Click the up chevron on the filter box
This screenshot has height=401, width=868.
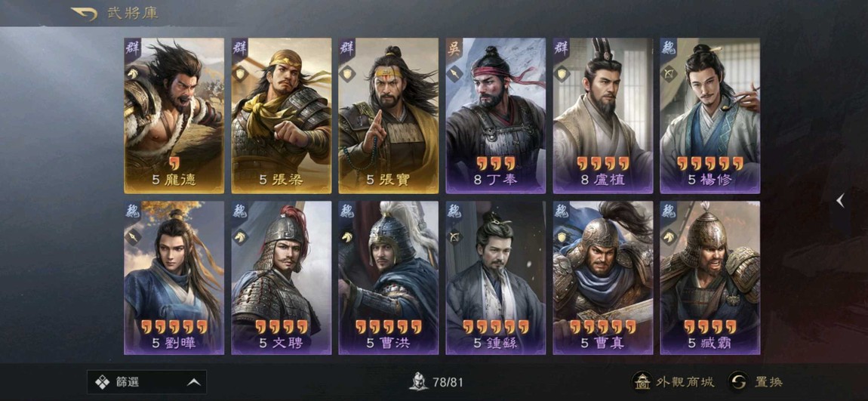tap(193, 381)
